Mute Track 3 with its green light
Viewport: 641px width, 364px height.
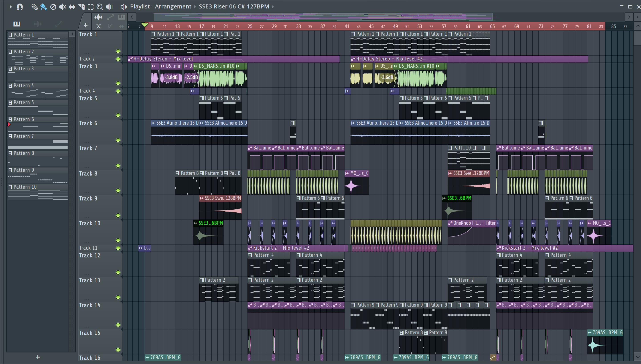[x=118, y=83]
